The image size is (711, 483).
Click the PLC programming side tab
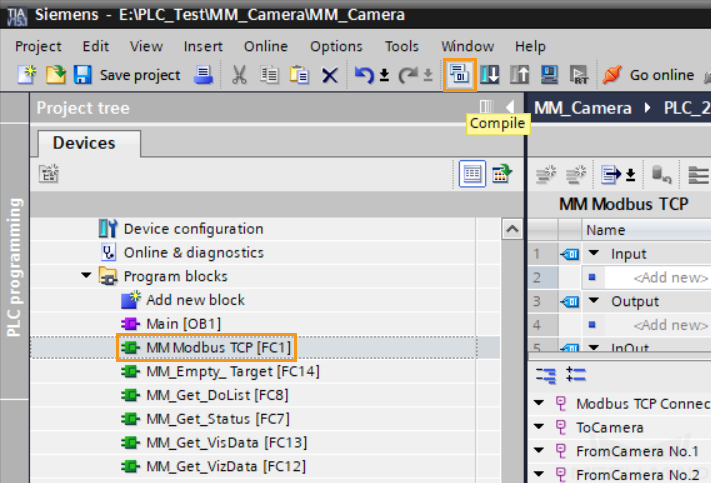[x=14, y=267]
